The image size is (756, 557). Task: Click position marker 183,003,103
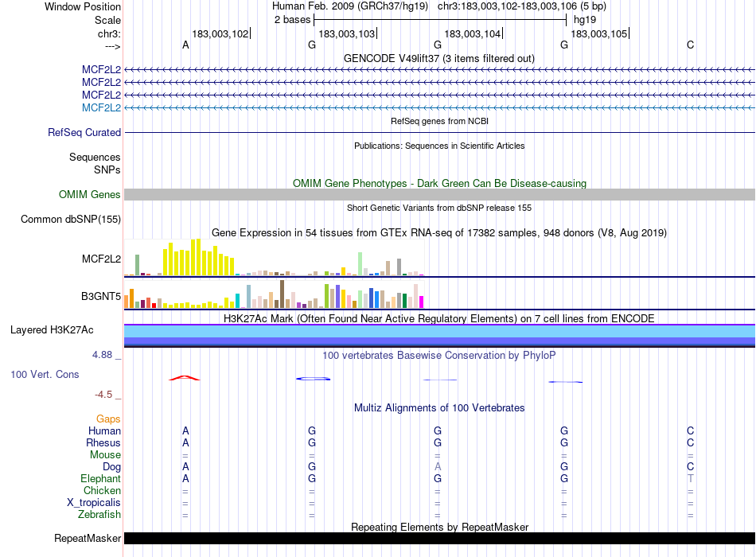click(x=347, y=33)
